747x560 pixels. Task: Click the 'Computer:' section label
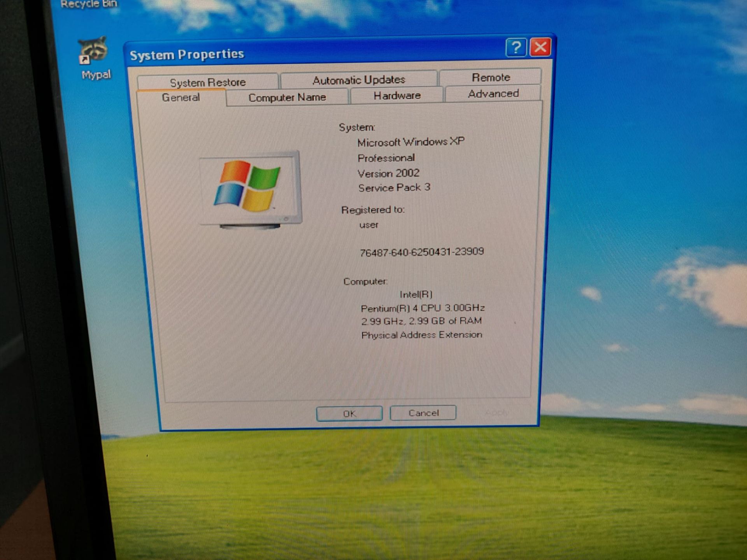pos(365,281)
